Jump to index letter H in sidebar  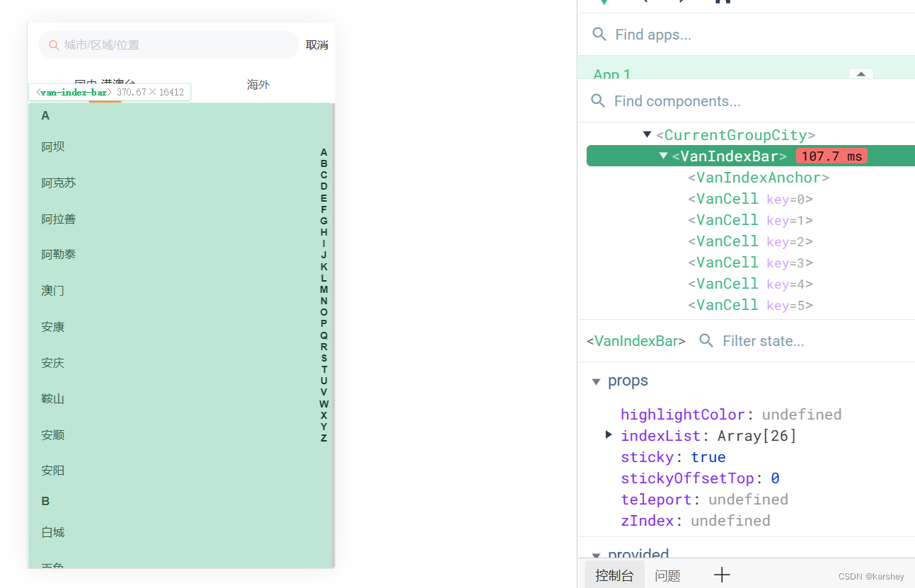click(x=324, y=232)
